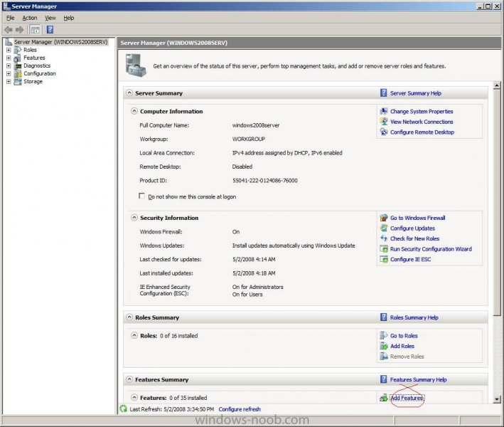This screenshot has height=427, width=504.
Task: Open the Run Security Configuration Wizard link
Action: click(431, 249)
